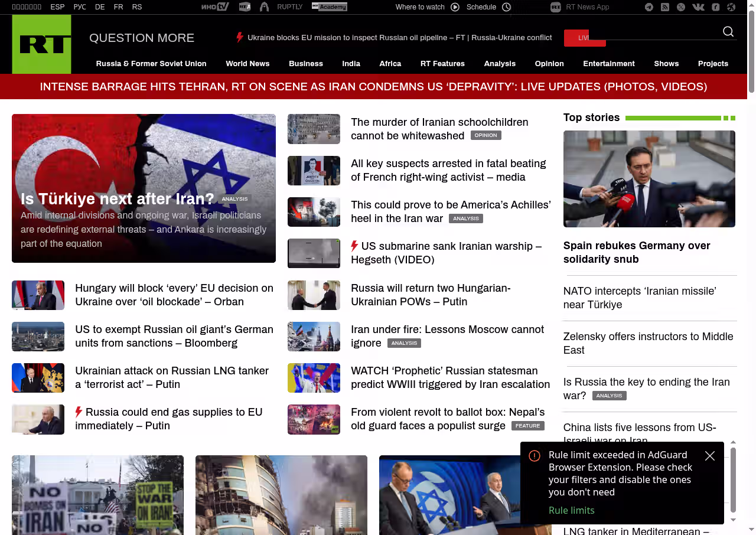Viewport: 756px width, 535px height.
Task: Click the Top stories scroll down arrow
Action: coord(734,520)
